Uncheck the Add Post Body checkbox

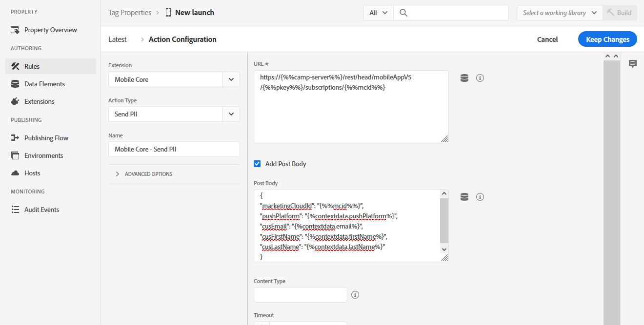(257, 164)
